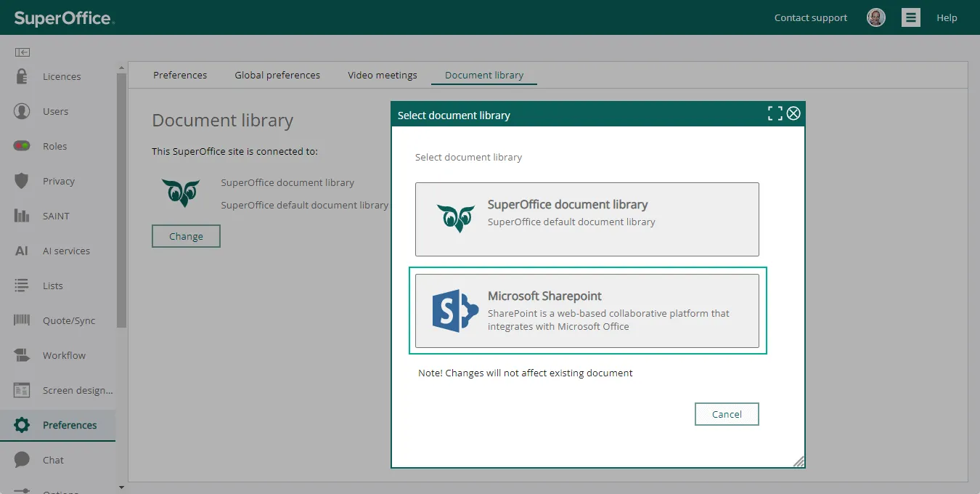Screen dimensions: 980x494
Task: Open Users via its person icon
Action: pyautogui.click(x=22, y=111)
